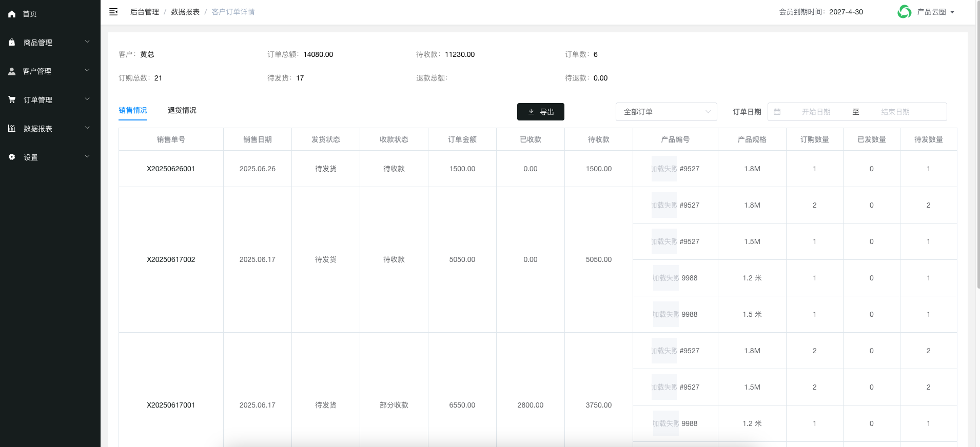The image size is (980, 447).
Task: Expand the 数据报表 menu chevron
Action: click(87, 128)
